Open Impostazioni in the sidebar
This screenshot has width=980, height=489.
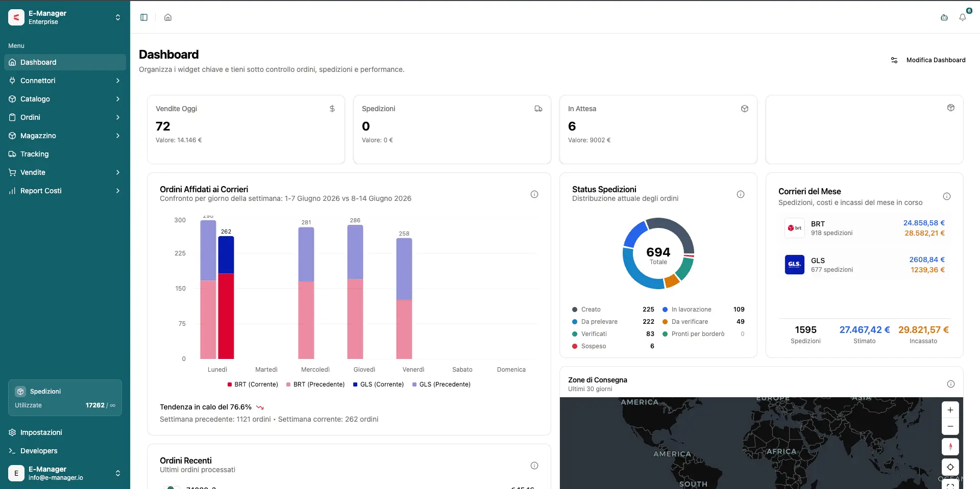(65, 432)
